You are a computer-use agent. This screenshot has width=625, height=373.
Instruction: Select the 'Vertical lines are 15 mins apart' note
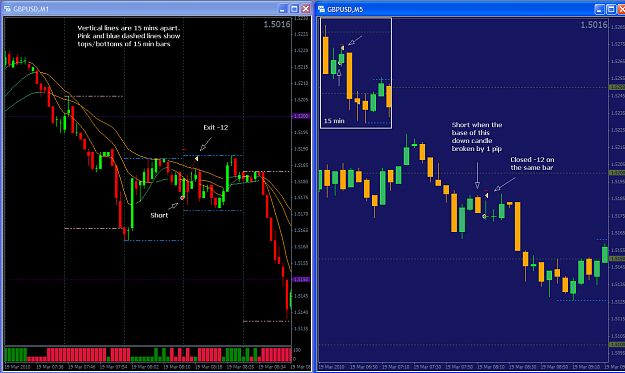pos(129,36)
